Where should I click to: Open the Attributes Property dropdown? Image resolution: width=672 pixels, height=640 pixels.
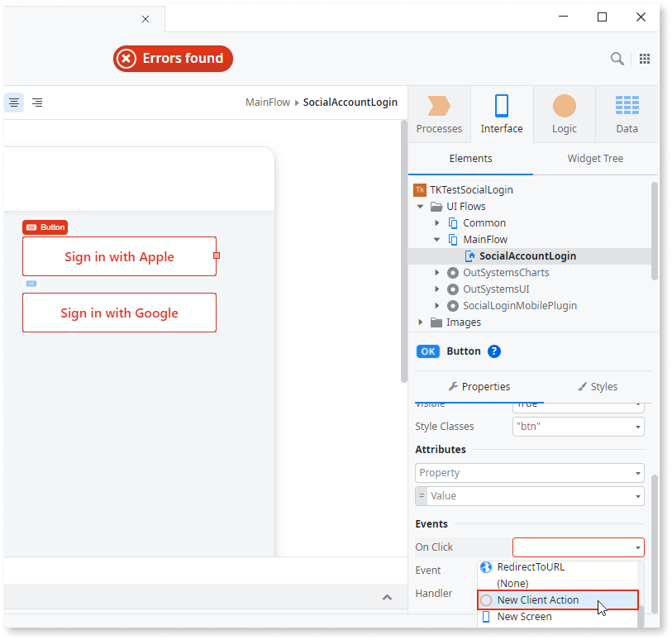coord(638,473)
